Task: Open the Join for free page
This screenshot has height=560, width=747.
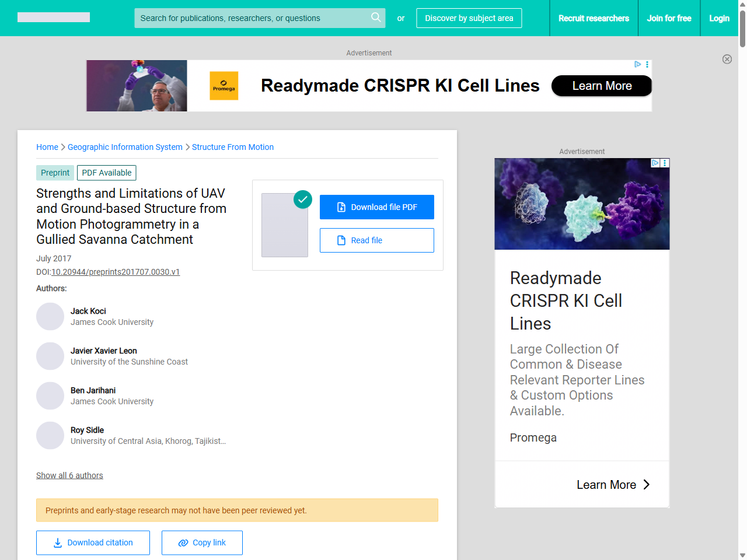Action: click(669, 18)
